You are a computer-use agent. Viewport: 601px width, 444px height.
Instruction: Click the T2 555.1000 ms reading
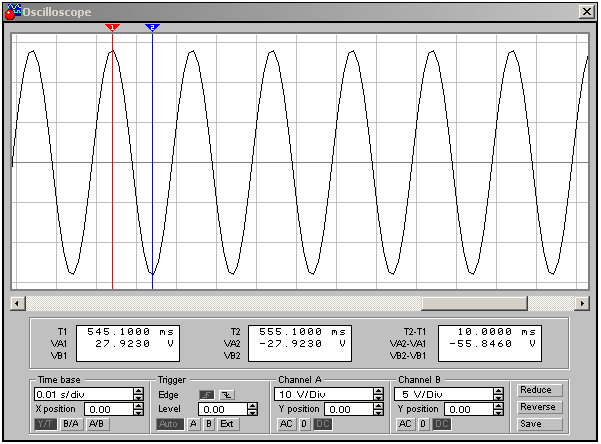click(302, 332)
